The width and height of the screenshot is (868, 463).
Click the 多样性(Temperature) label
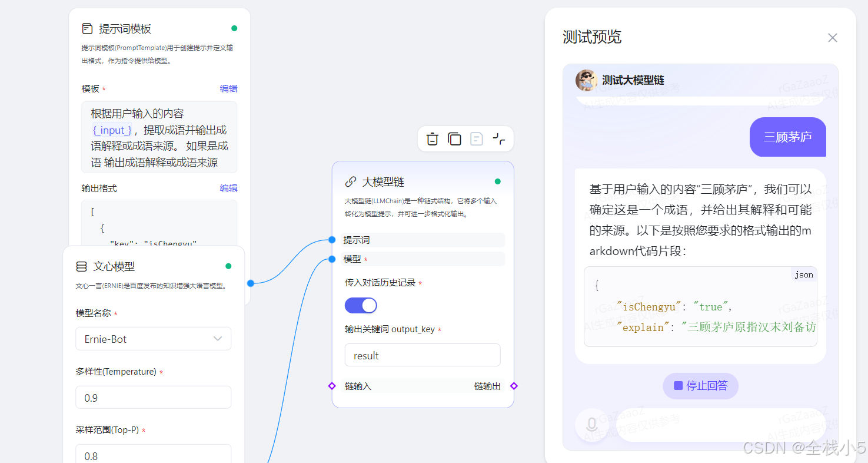point(116,372)
